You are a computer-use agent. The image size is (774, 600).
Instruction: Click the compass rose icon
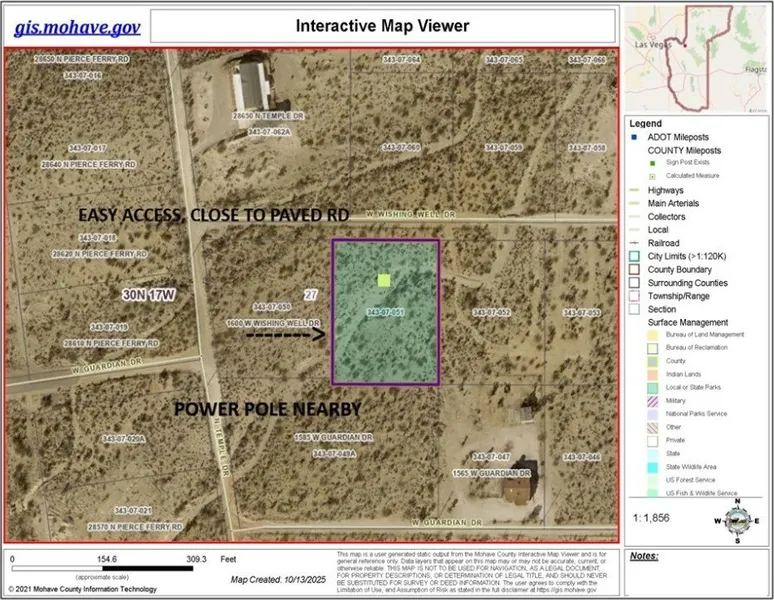click(x=737, y=519)
